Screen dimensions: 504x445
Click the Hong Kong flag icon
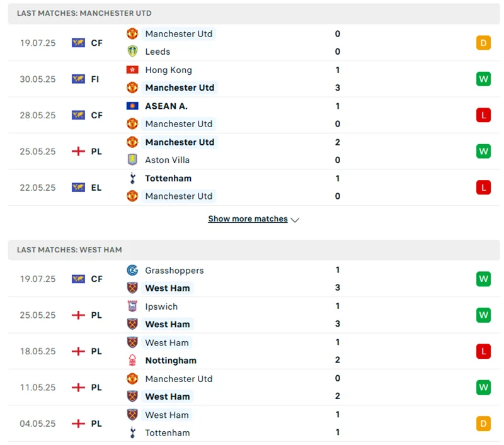point(132,70)
